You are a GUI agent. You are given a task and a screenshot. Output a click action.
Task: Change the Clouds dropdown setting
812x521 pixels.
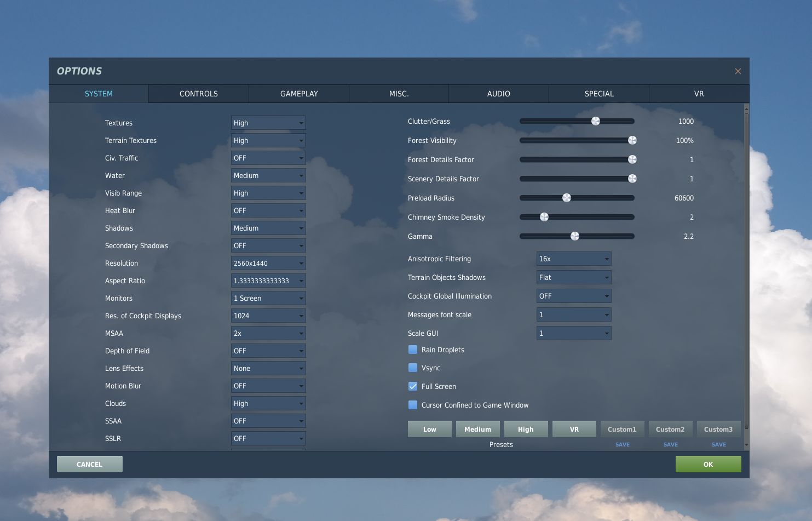click(x=268, y=403)
